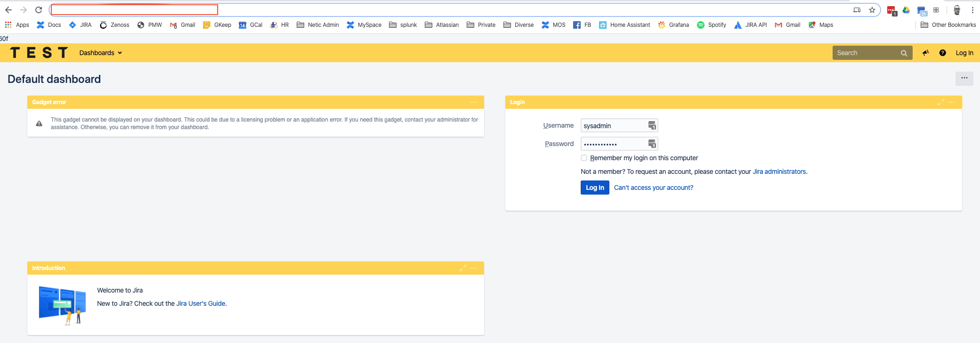Image resolution: width=980 pixels, height=343 pixels.
Task: Click the magnifier icon in Jira search
Action: (904, 53)
